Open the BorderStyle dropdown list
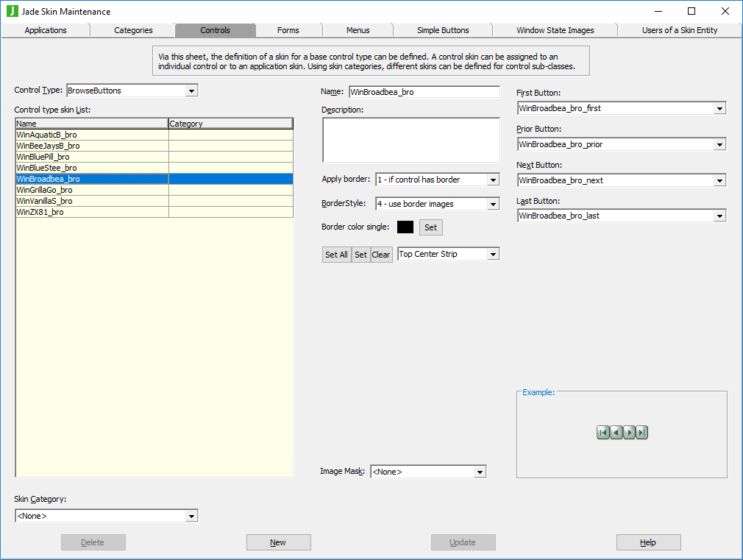 click(x=493, y=204)
